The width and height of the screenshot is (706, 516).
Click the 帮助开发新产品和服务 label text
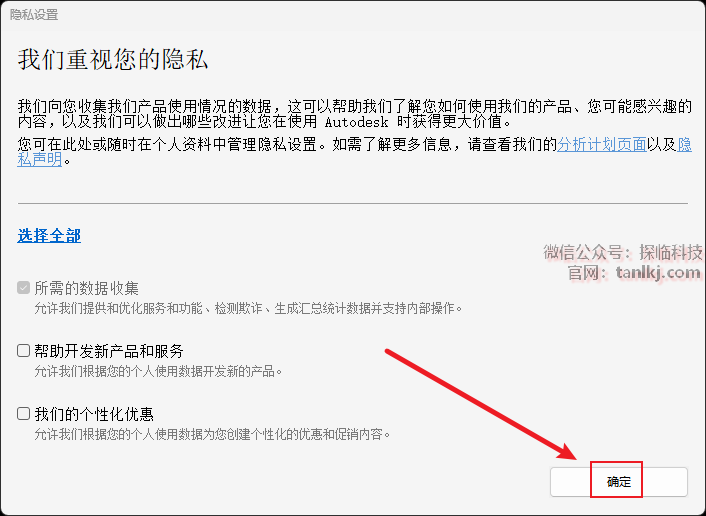coord(109,351)
